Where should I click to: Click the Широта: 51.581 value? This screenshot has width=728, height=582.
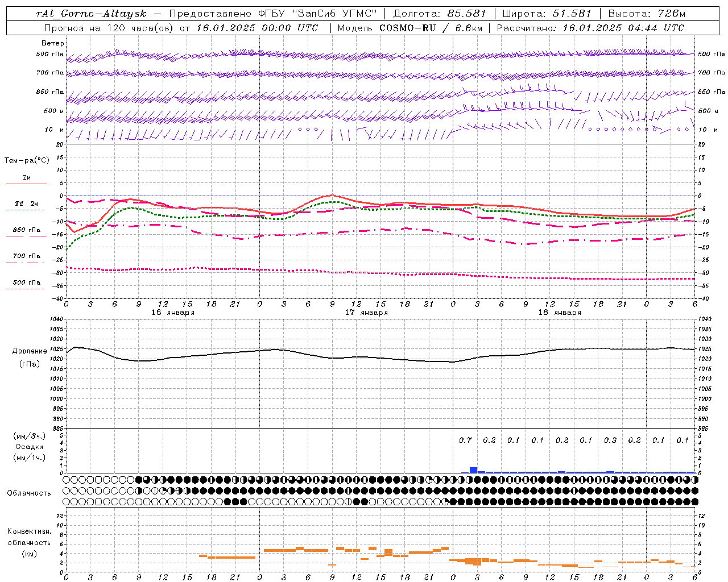click(547, 14)
